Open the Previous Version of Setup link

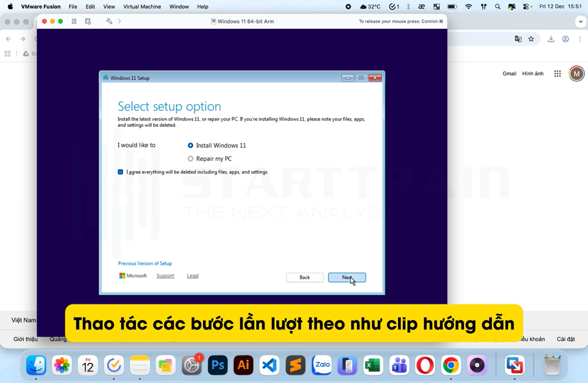pos(145,263)
